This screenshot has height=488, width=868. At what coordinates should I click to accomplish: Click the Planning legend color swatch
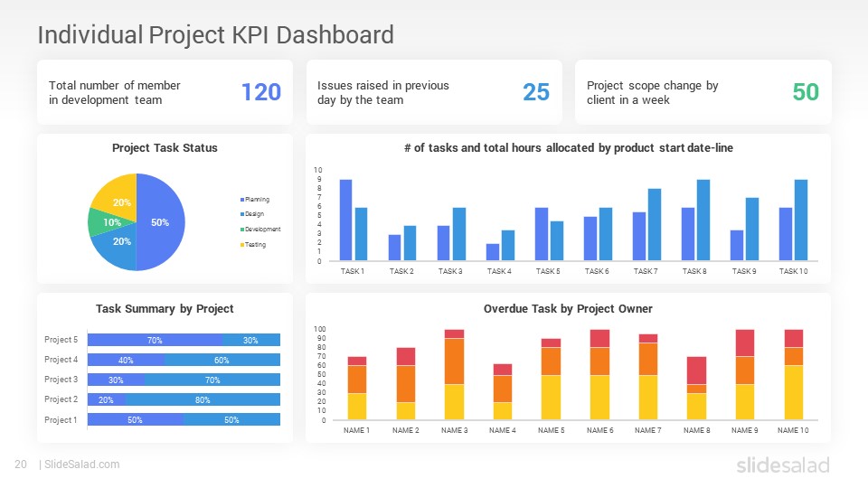click(x=242, y=199)
